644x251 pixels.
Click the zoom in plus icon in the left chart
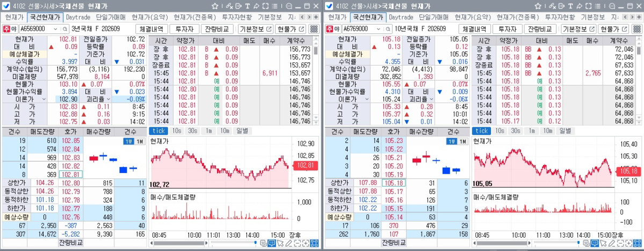306,243
